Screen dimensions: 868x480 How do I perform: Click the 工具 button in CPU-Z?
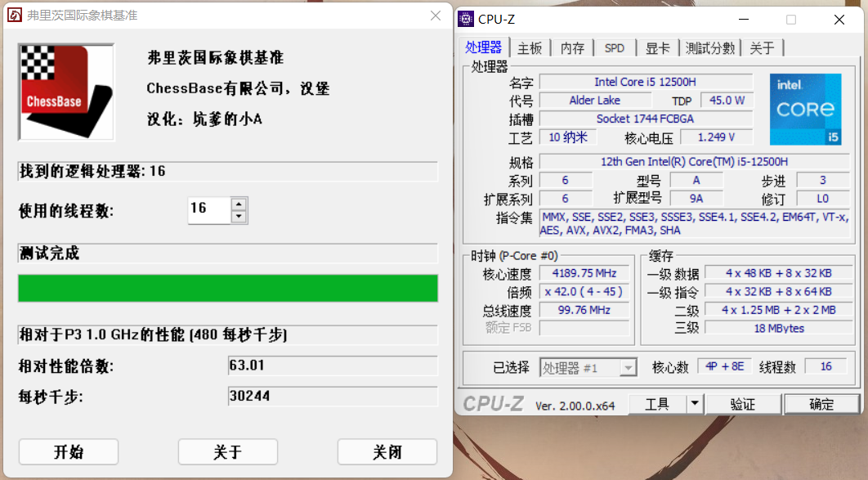pos(658,405)
